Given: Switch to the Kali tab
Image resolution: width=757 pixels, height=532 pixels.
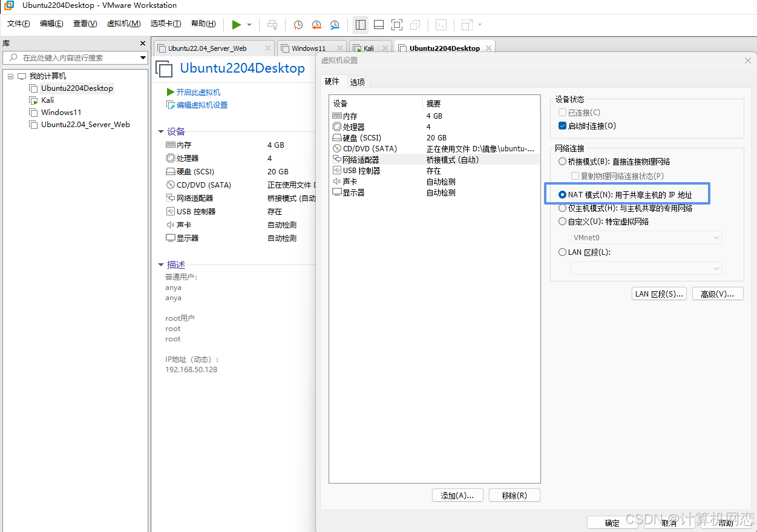Looking at the screenshot, I should click(x=369, y=48).
